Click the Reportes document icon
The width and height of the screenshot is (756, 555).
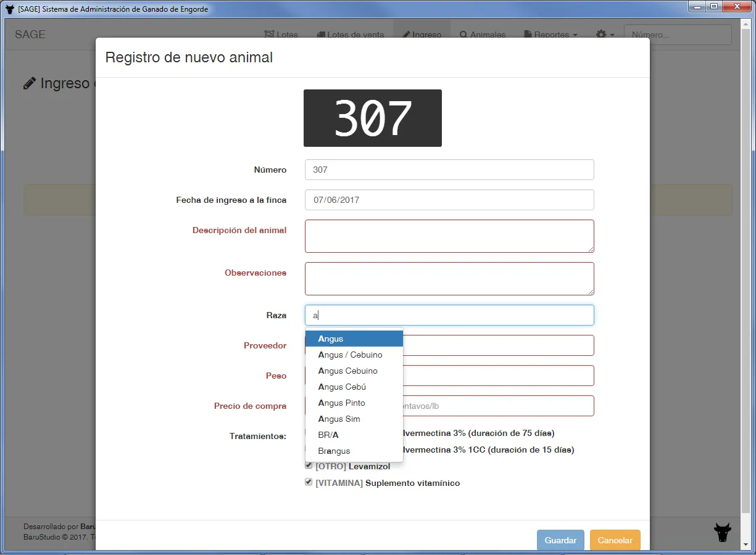(528, 35)
